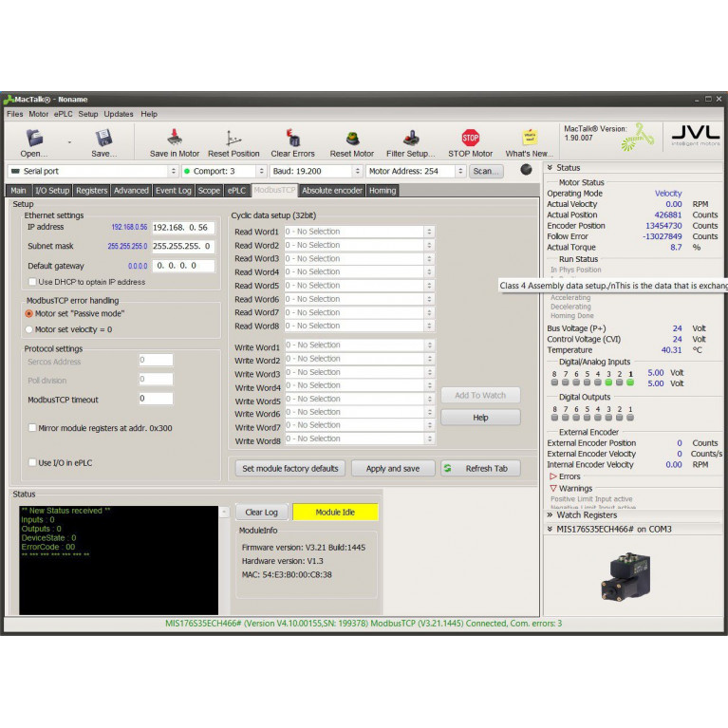Open the Updates menu
The image size is (728, 728).
[119, 114]
